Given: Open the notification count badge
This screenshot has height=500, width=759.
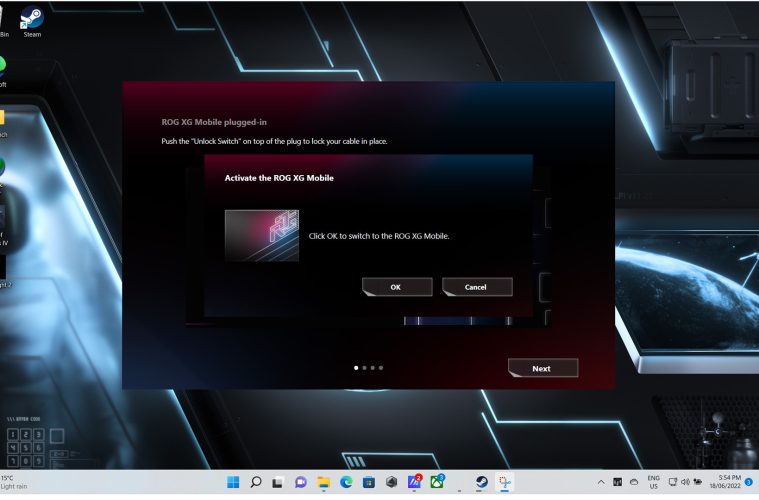Looking at the screenshot, I should [749, 482].
